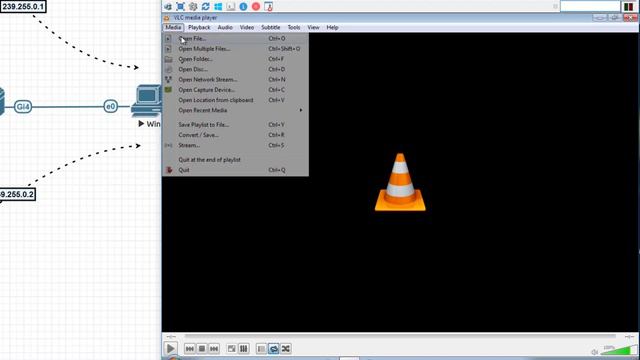Click the fullscreen icon in console toolbar
Image resolution: width=640 pixels, height=360 pixels.
[x=180, y=7]
